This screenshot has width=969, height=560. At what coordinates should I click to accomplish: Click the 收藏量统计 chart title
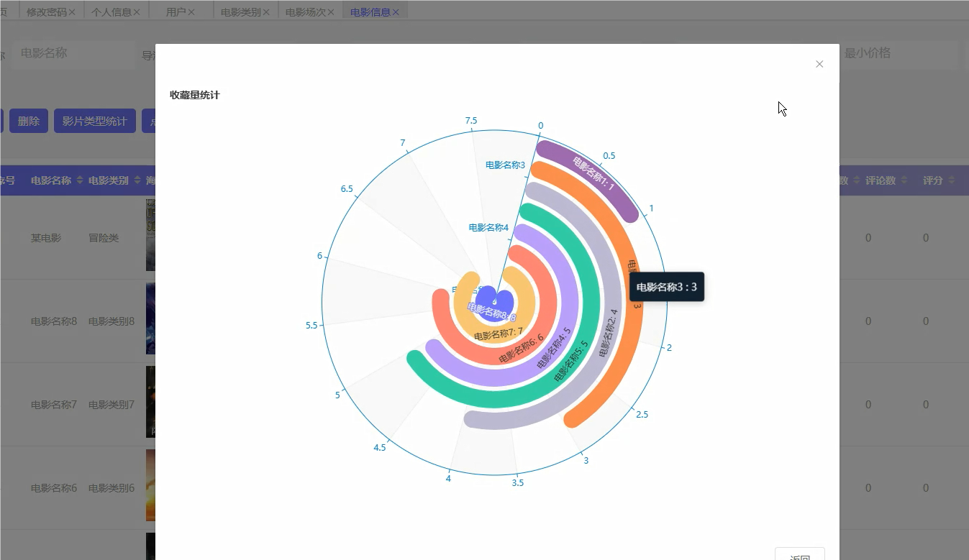click(x=195, y=95)
